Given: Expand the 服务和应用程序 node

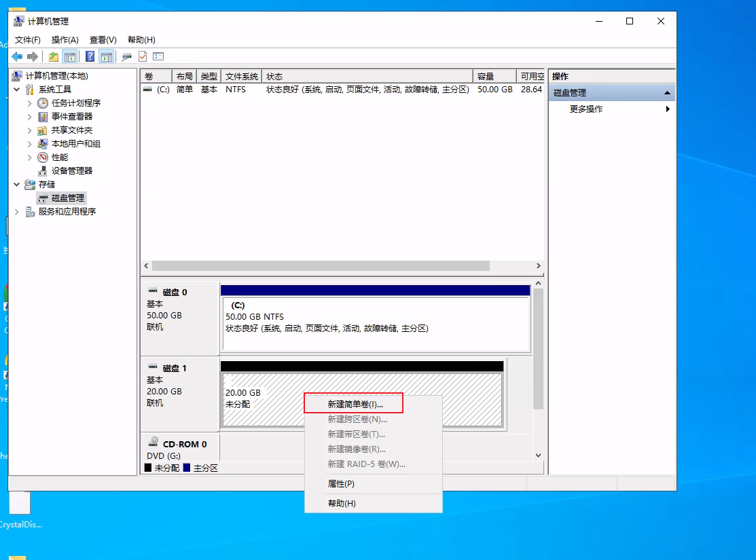Looking at the screenshot, I should point(17,212).
